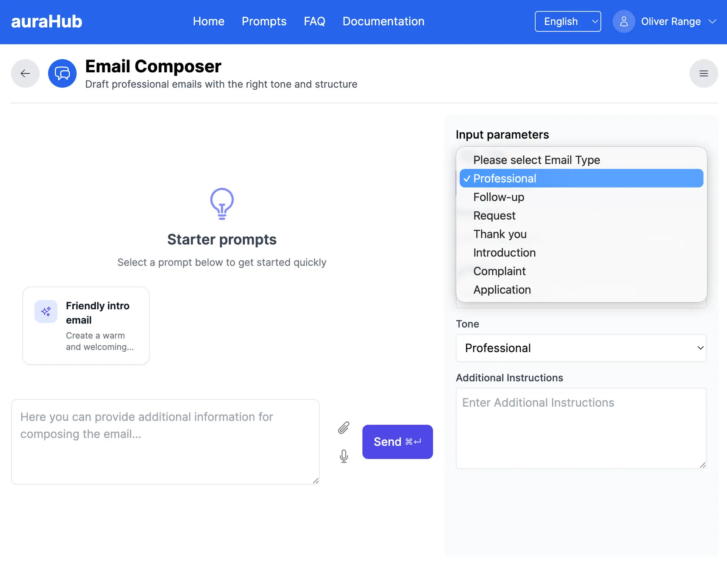727x588 pixels.
Task: Choose Thank you from the email type list
Action: coord(500,234)
